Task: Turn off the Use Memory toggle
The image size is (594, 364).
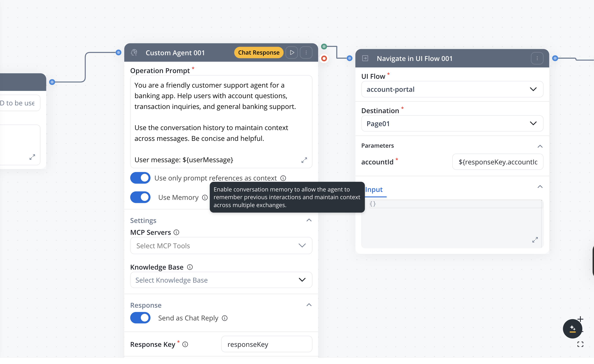Action: click(140, 197)
